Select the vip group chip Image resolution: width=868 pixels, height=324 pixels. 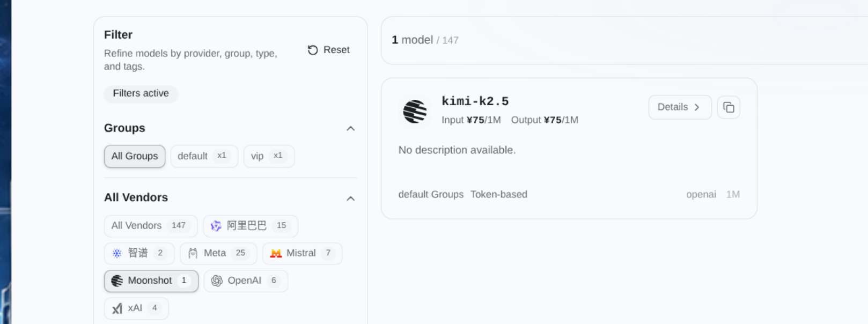269,156
